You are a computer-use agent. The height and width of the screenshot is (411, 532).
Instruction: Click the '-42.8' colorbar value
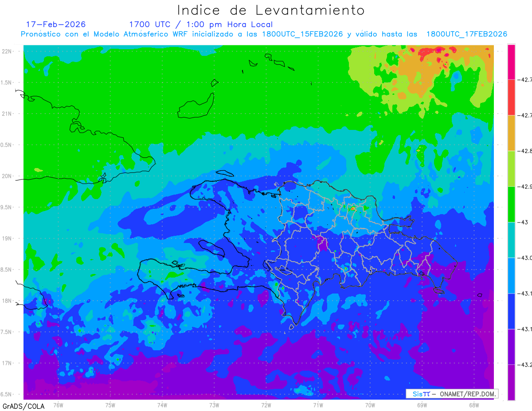[524, 151]
